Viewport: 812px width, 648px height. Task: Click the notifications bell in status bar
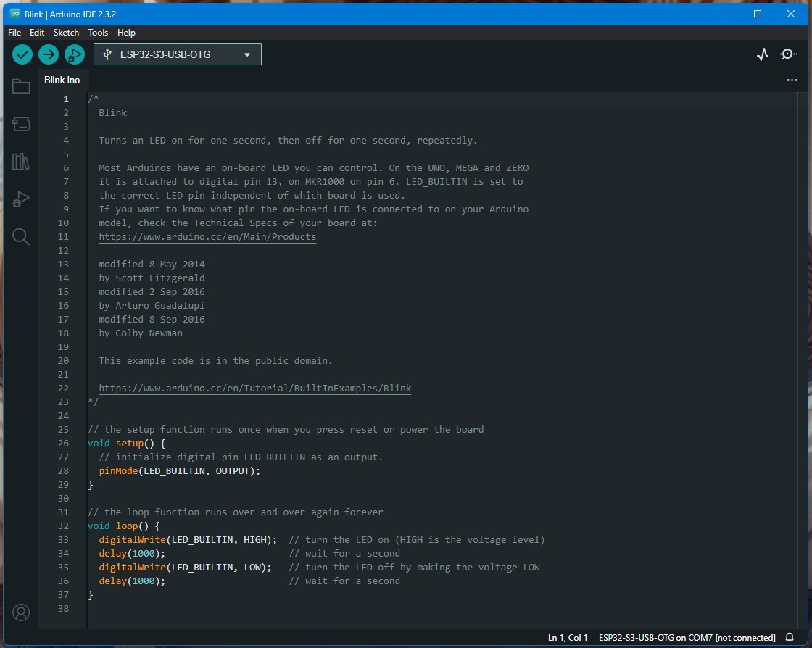click(x=790, y=638)
